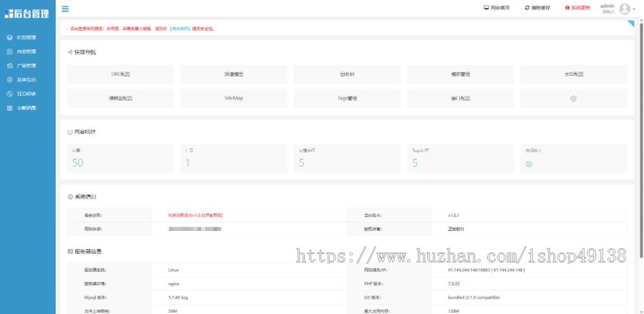The height and width of the screenshot is (314, 644).
Task: Click the admin username text
Action: point(608,6)
